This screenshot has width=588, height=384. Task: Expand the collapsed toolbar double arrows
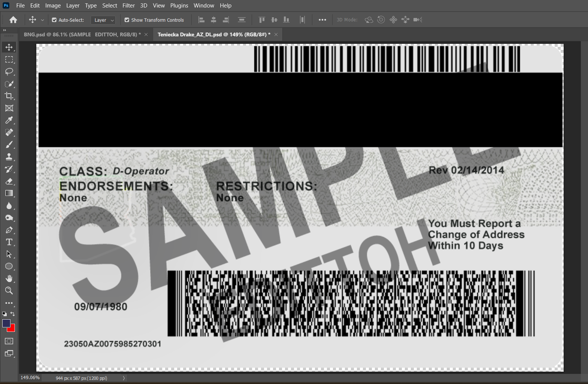4,30
